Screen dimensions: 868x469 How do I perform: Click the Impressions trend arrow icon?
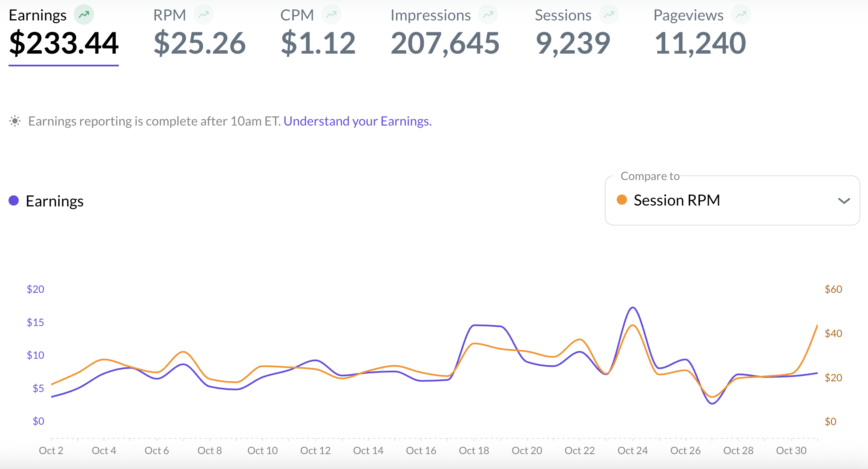(x=488, y=15)
